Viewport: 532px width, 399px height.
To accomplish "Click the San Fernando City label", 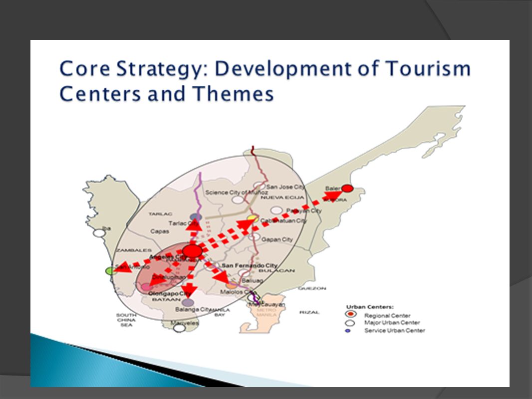I will coord(250,265).
